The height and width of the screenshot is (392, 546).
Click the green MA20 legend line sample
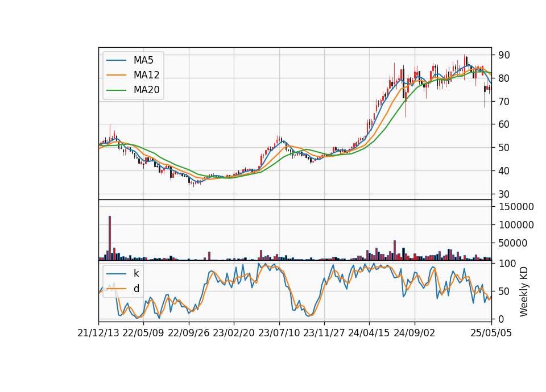coord(116,90)
